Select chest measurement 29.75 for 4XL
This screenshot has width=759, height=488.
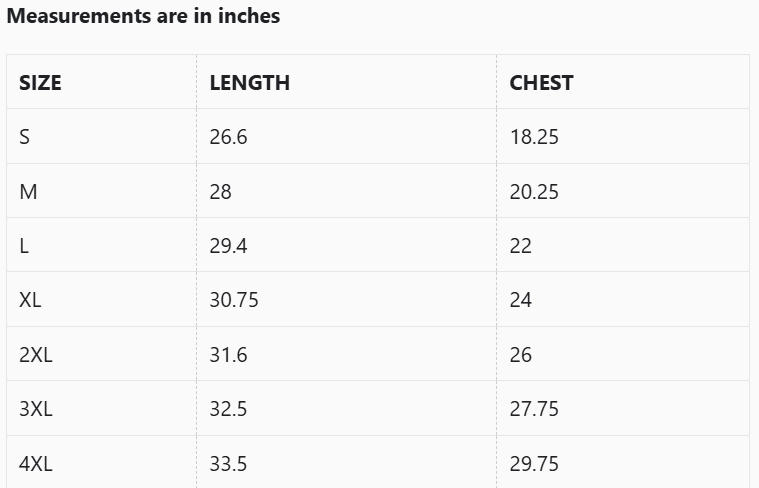[534, 464]
